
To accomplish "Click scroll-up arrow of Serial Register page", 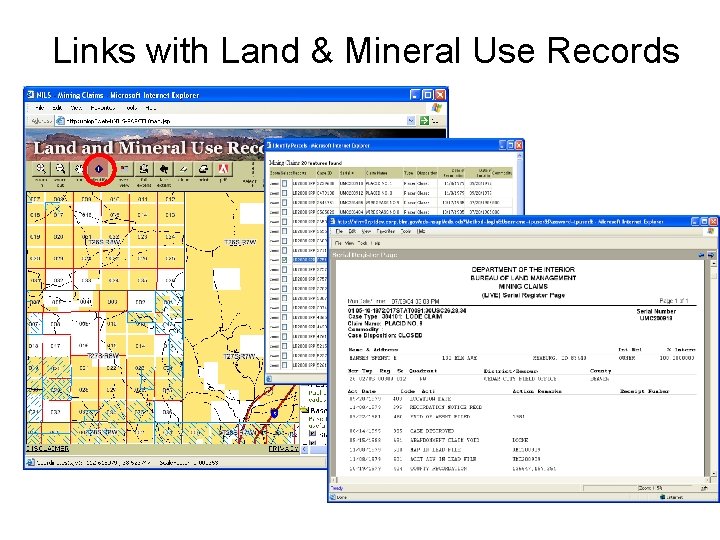I will point(714,264).
